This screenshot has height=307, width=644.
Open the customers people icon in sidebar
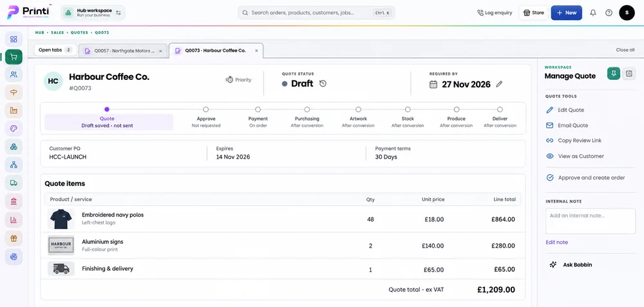(x=14, y=74)
